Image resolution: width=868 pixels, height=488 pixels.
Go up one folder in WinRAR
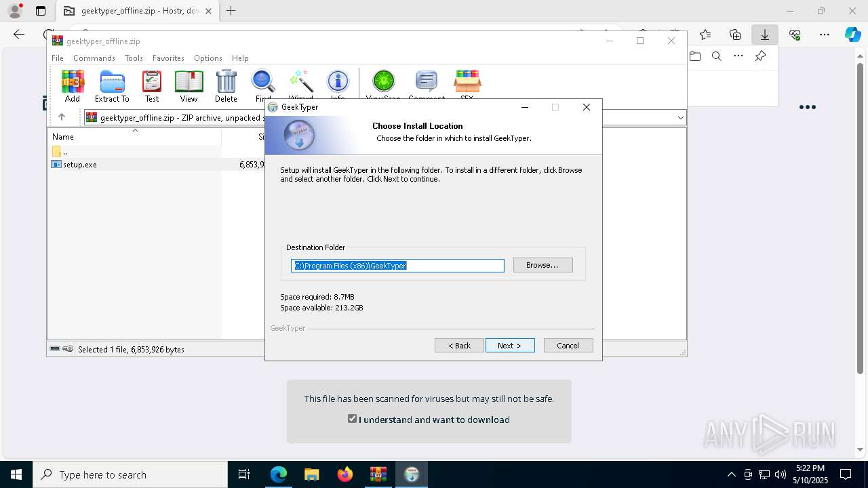coord(61,117)
